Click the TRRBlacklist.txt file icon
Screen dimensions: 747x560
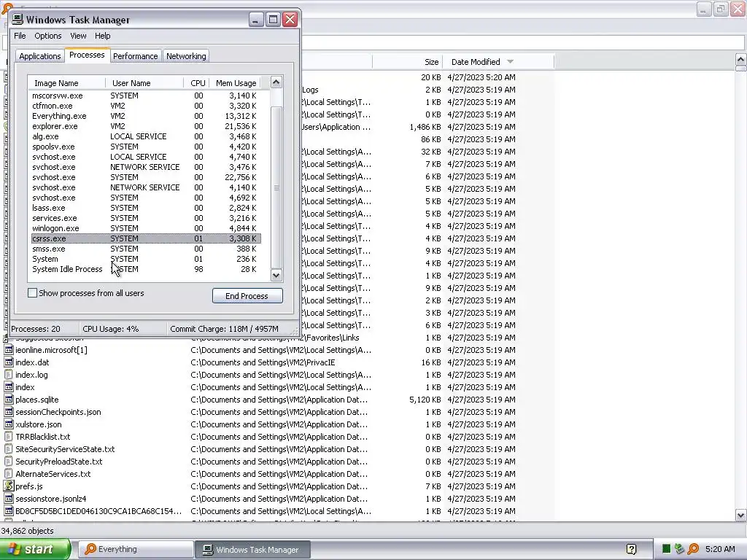pyautogui.click(x=9, y=437)
